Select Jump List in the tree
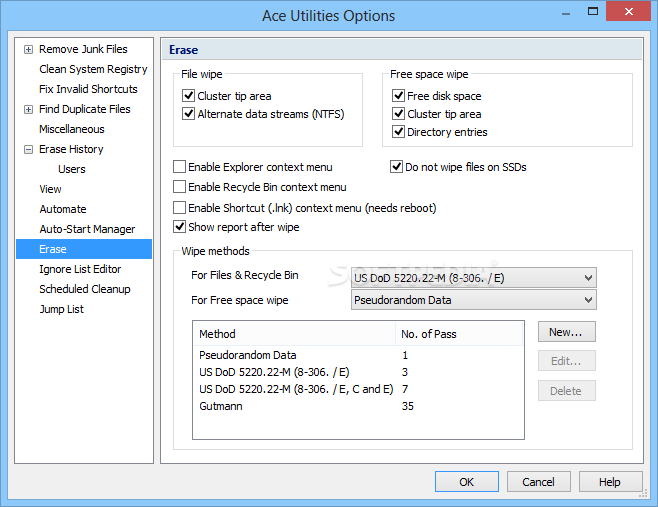 pyautogui.click(x=62, y=309)
